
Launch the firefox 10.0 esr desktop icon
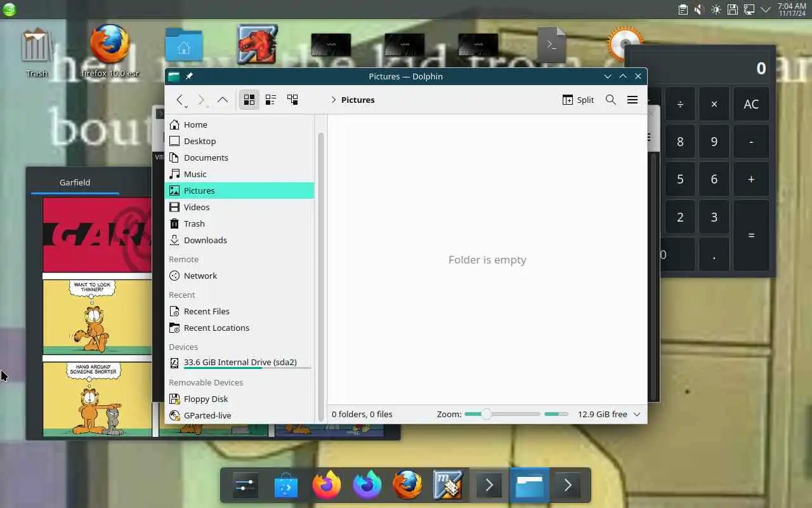click(x=110, y=51)
